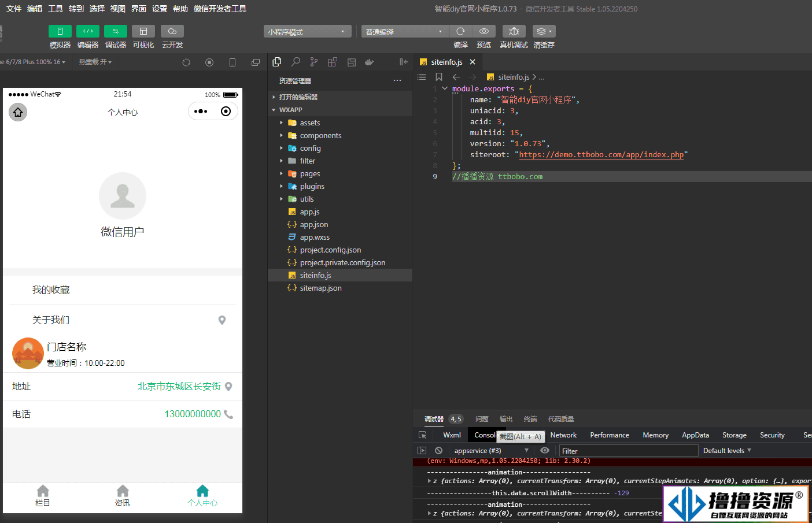Click the simulator refresh icon
The width and height of the screenshot is (812, 523).
click(x=186, y=62)
